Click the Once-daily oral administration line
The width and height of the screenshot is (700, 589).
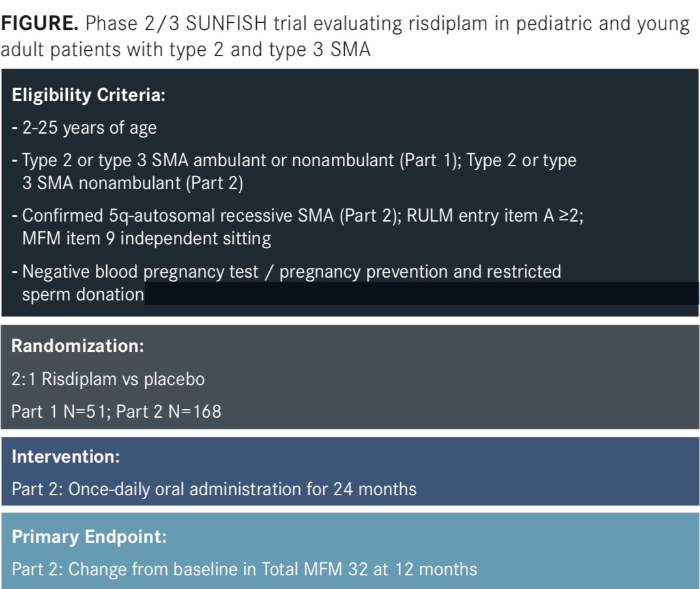[214, 489]
